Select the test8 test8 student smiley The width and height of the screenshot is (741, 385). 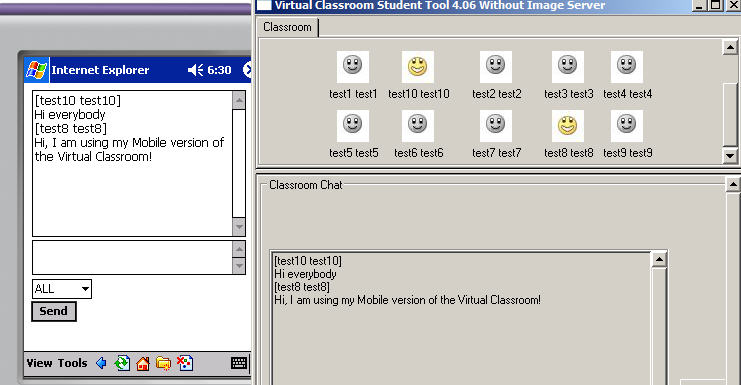[568, 126]
